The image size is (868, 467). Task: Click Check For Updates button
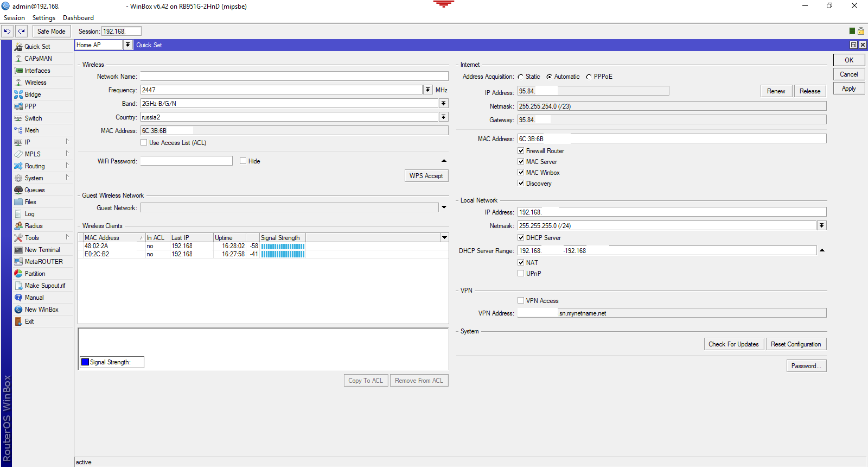(x=733, y=344)
